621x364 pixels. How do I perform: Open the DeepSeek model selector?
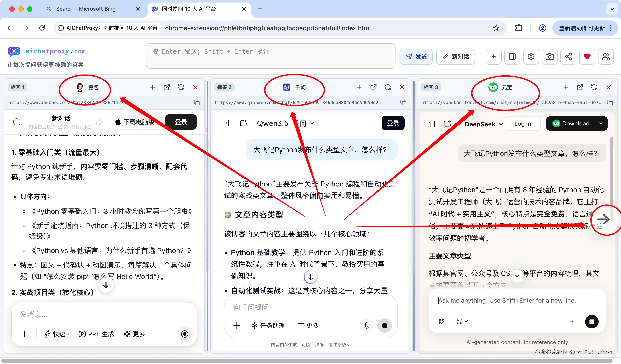click(x=483, y=124)
